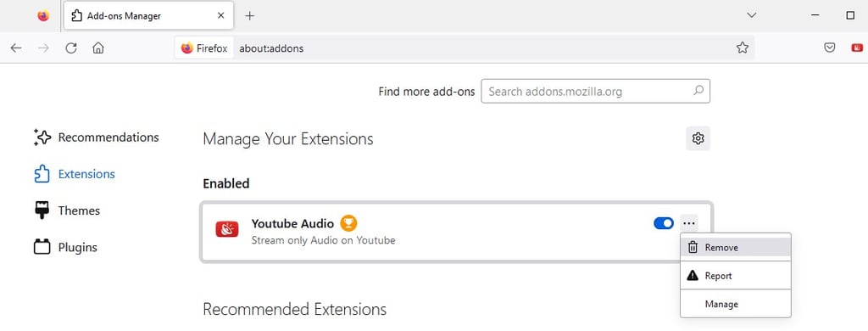Reload the current page
The image size is (868, 331).
click(x=71, y=48)
